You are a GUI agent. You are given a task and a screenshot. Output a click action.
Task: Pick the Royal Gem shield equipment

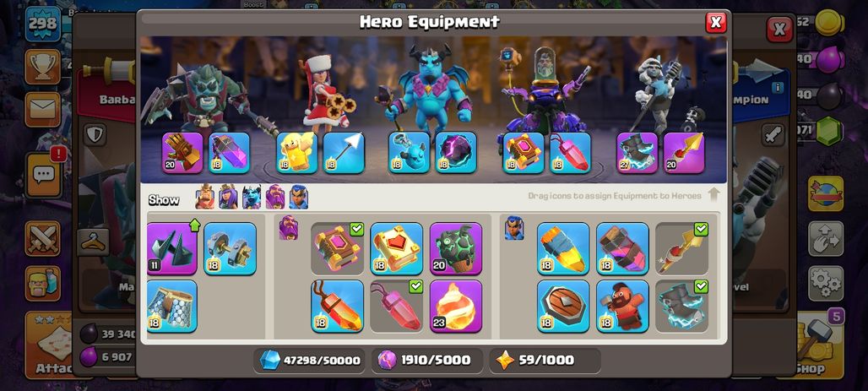(563, 307)
